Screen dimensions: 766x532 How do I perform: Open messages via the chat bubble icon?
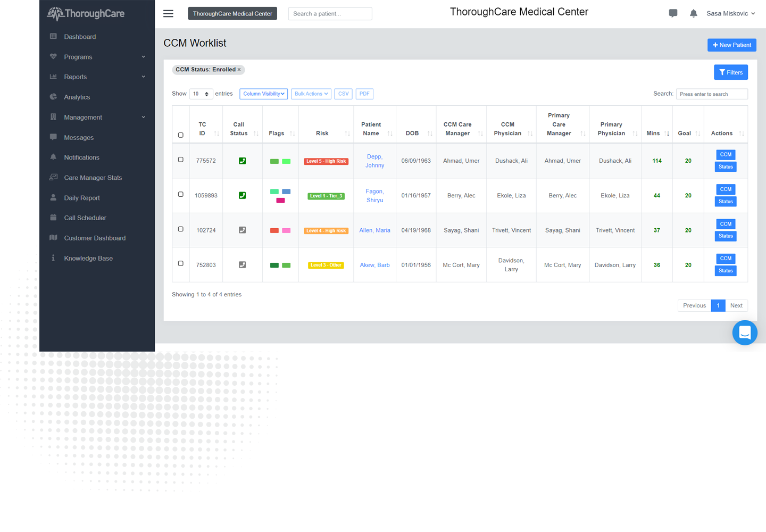pos(673,13)
